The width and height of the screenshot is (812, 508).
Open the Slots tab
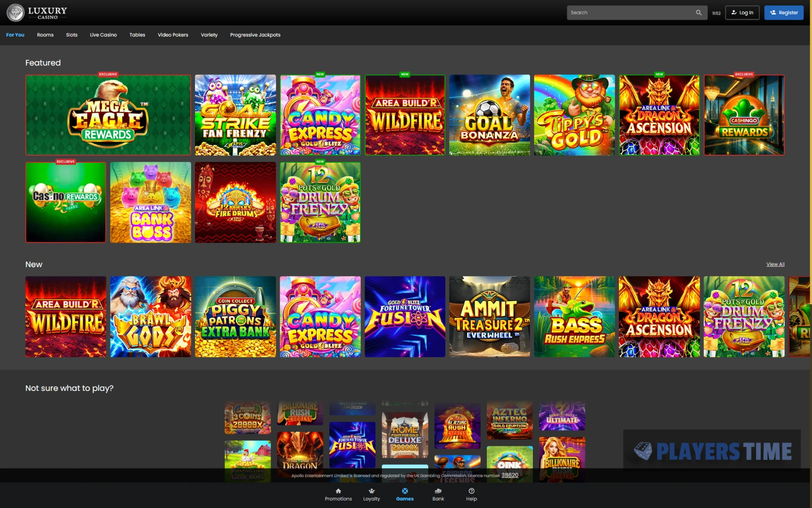click(72, 35)
